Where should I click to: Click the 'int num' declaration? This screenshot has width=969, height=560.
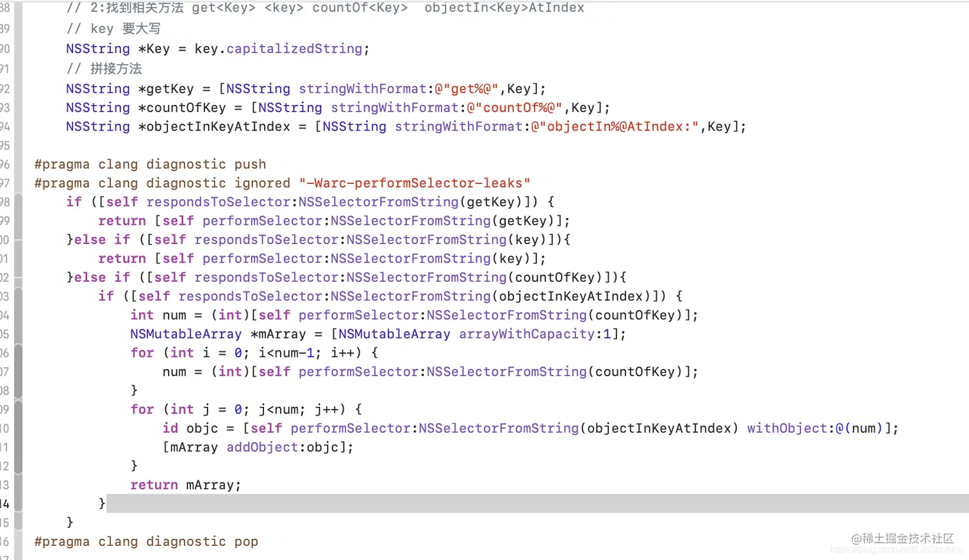click(158, 315)
